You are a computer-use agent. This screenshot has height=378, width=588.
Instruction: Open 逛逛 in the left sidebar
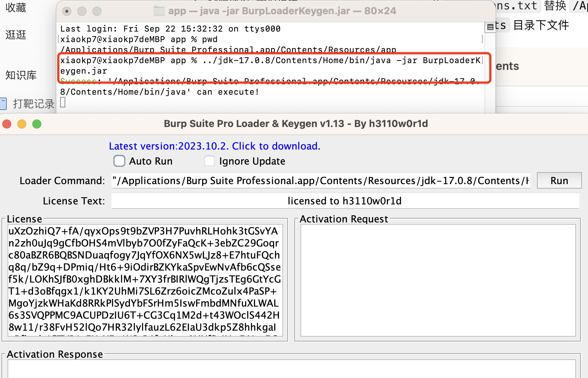click(x=16, y=35)
